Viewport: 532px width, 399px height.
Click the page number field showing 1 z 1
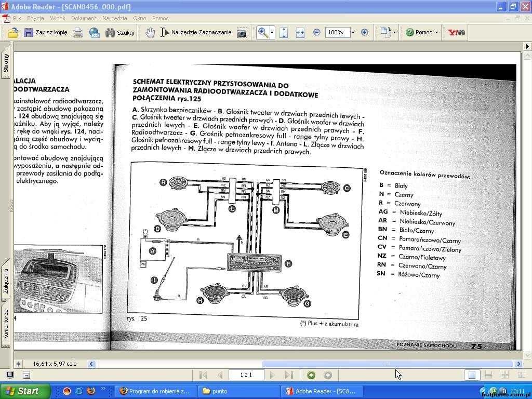246,375
